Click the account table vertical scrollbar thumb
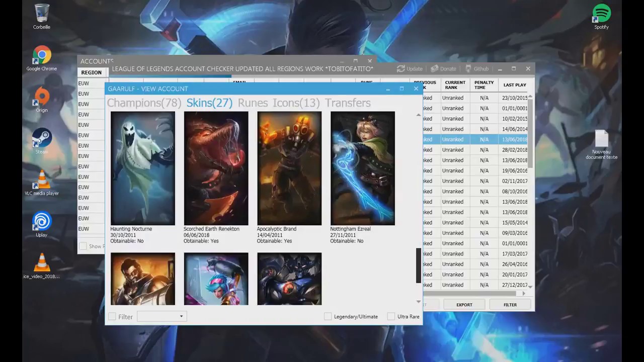 pos(530,133)
